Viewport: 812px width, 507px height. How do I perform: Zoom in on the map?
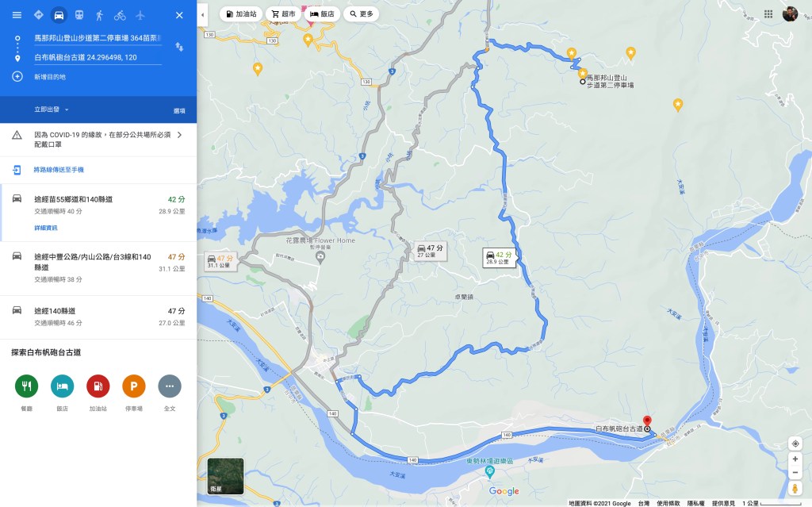[795, 459]
